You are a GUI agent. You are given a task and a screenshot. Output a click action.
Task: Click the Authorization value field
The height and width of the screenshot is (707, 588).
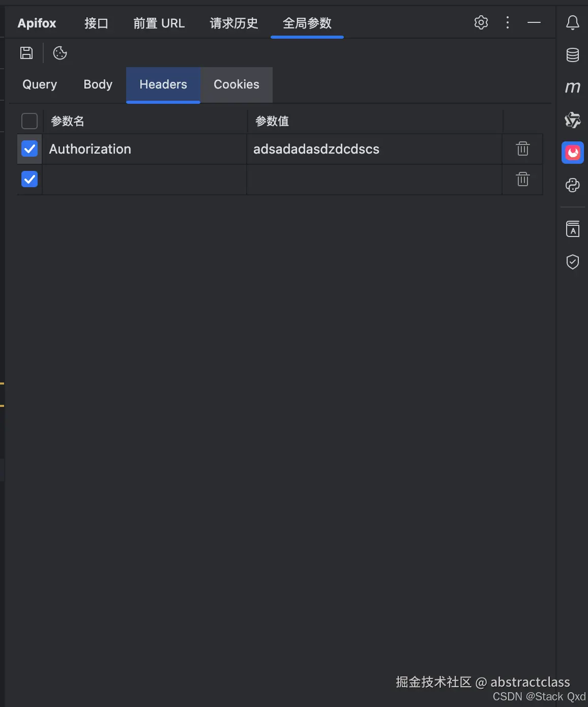374,149
